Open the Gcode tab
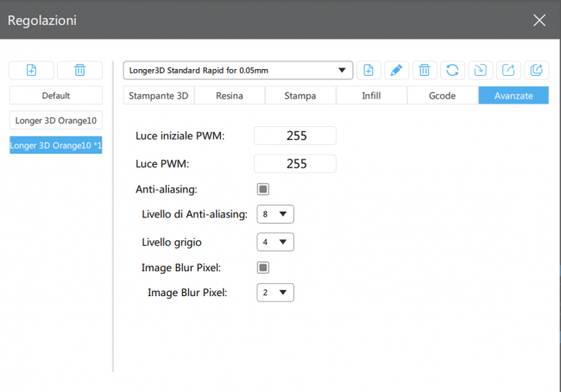The width and height of the screenshot is (561, 392). [442, 96]
